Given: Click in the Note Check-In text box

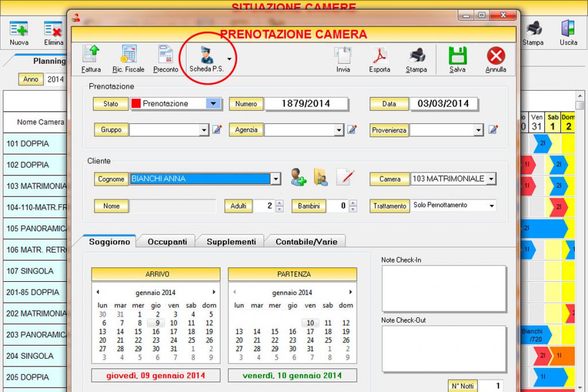Looking at the screenshot, I should (x=443, y=288).
